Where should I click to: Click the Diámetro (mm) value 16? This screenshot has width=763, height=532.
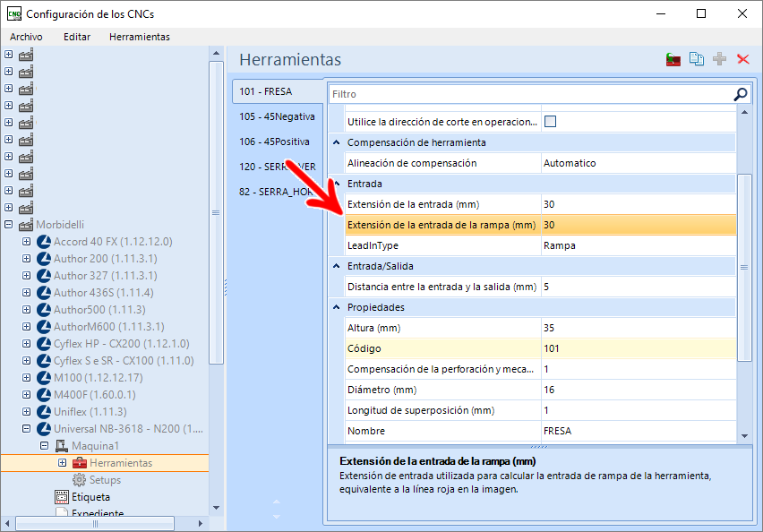pyautogui.click(x=639, y=390)
